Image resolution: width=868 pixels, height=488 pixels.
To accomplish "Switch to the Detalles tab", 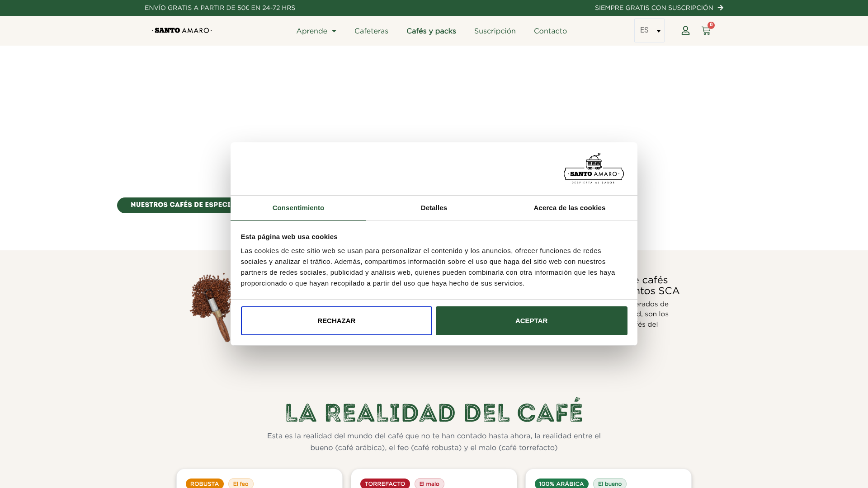I will pos(434,208).
